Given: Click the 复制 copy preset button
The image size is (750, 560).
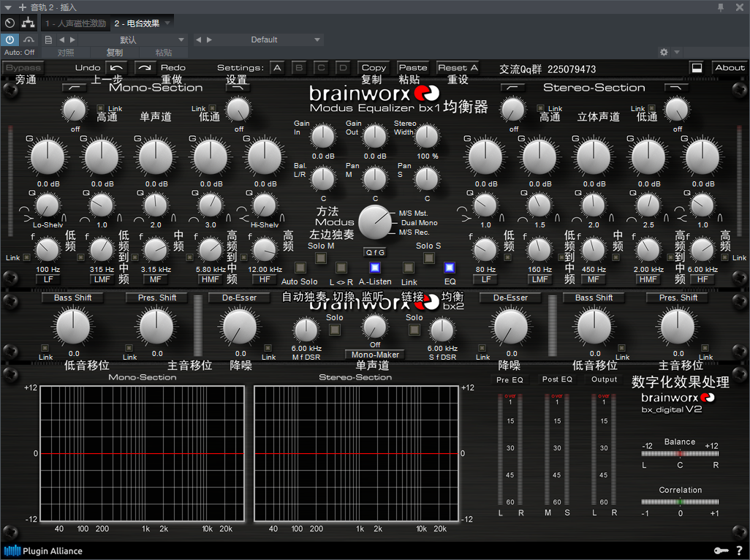Looking at the screenshot, I should tap(115, 53).
